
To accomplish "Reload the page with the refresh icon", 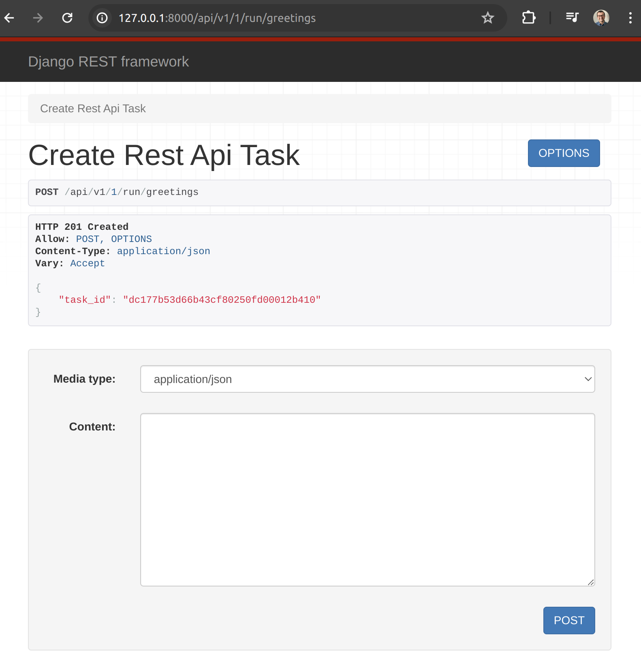I will point(67,18).
